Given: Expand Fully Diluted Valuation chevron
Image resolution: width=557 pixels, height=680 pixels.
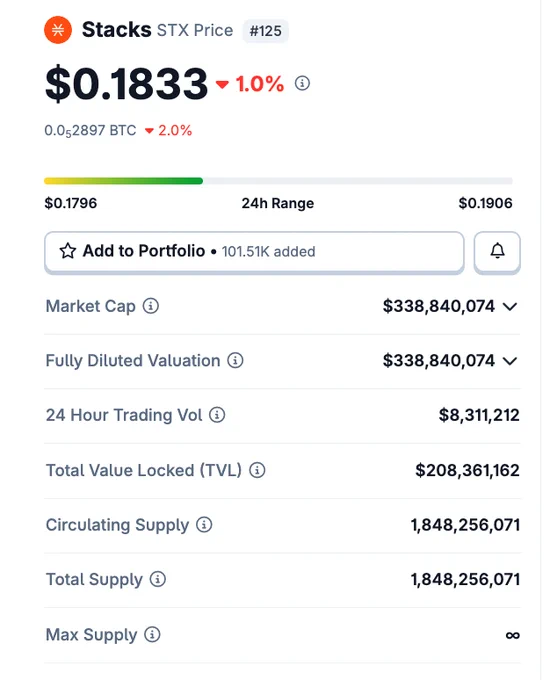Looking at the screenshot, I should pos(510,361).
